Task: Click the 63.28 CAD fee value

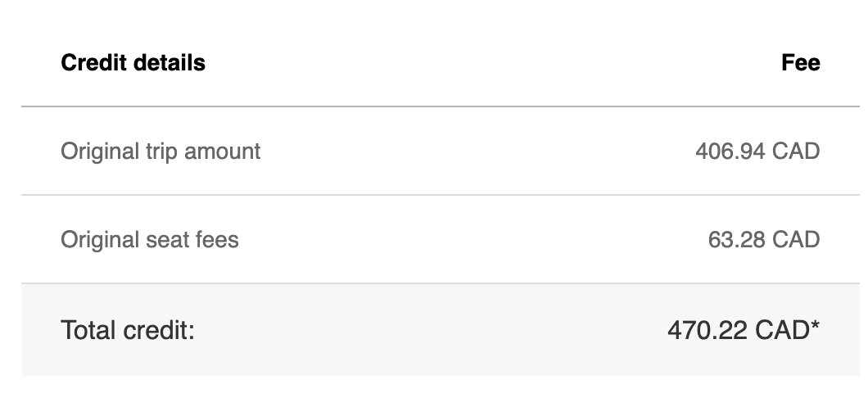Action: pos(764,240)
